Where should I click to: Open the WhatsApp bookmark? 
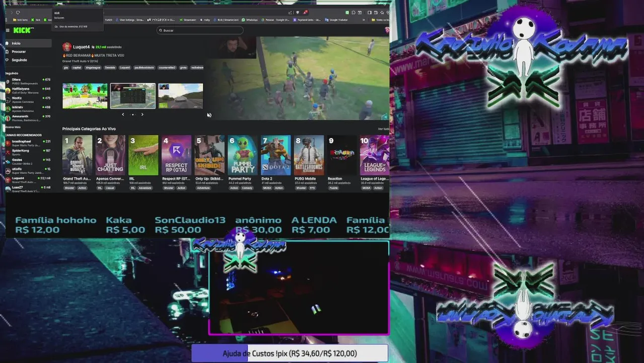250,20
